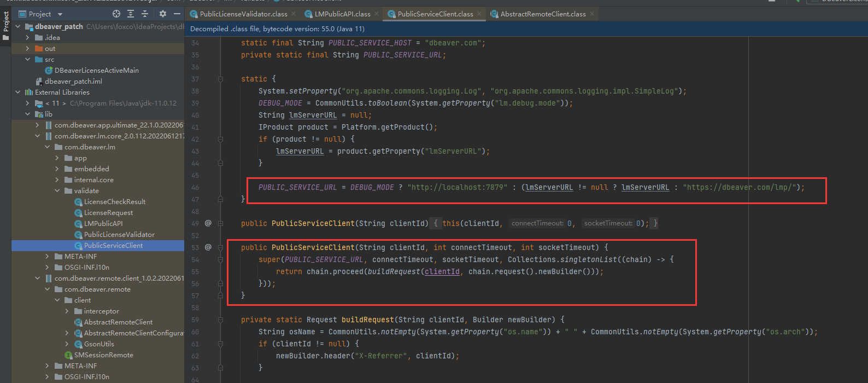Expand the .idea folder
This screenshot has height=383, width=868.
click(27, 37)
